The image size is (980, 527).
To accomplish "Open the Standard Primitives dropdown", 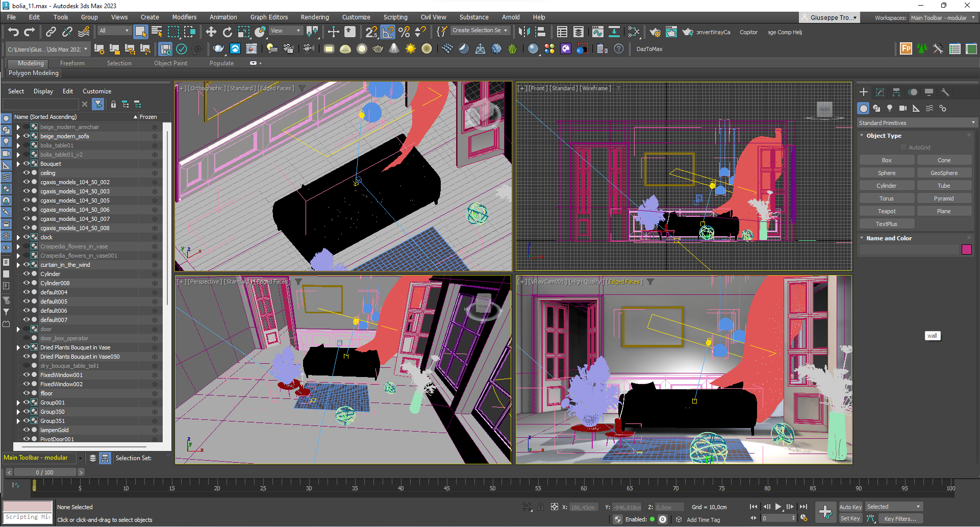I will click(x=917, y=123).
